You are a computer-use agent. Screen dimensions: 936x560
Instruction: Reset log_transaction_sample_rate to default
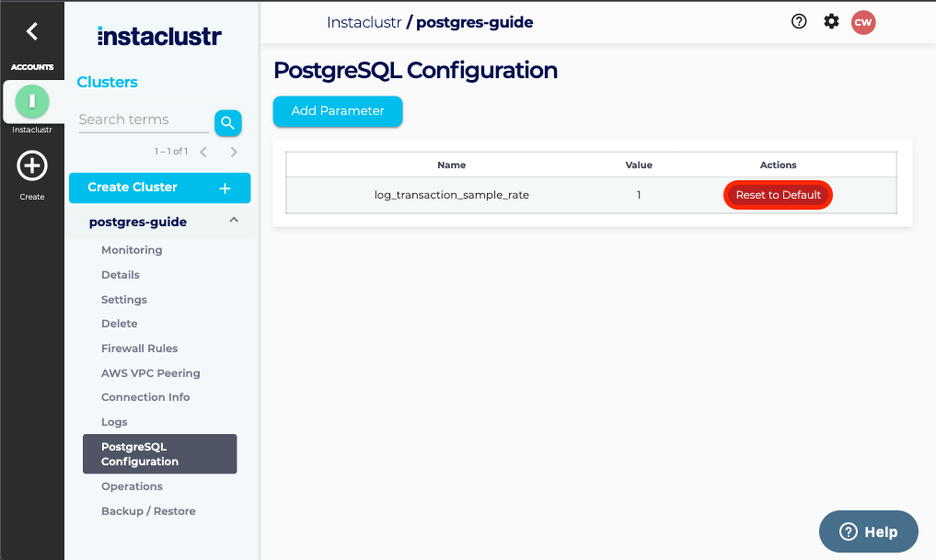tap(778, 195)
